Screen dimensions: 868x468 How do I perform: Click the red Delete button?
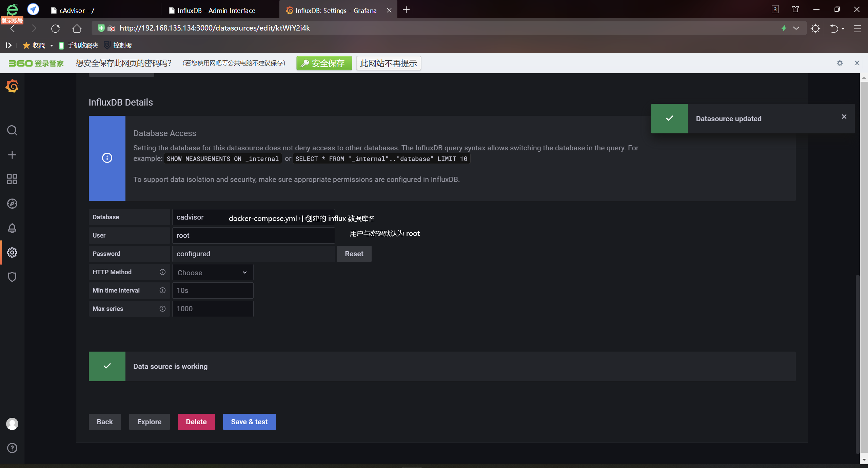(x=196, y=422)
